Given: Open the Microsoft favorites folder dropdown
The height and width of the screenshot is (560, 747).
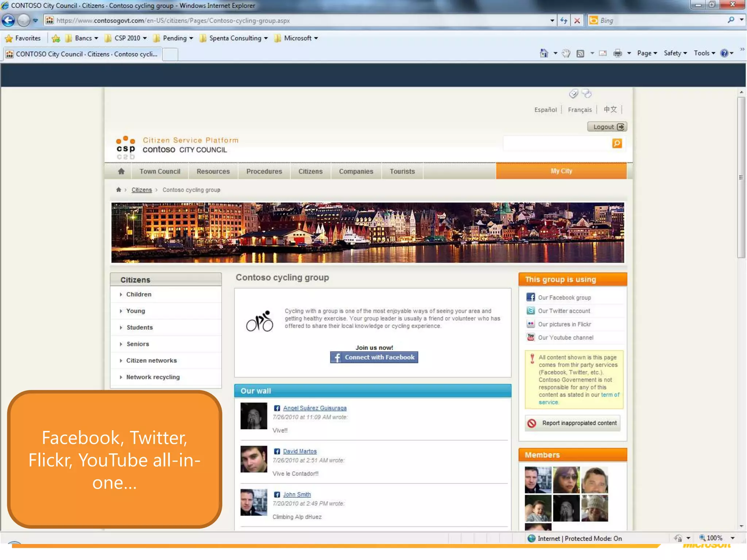Looking at the screenshot, I should click(x=296, y=38).
